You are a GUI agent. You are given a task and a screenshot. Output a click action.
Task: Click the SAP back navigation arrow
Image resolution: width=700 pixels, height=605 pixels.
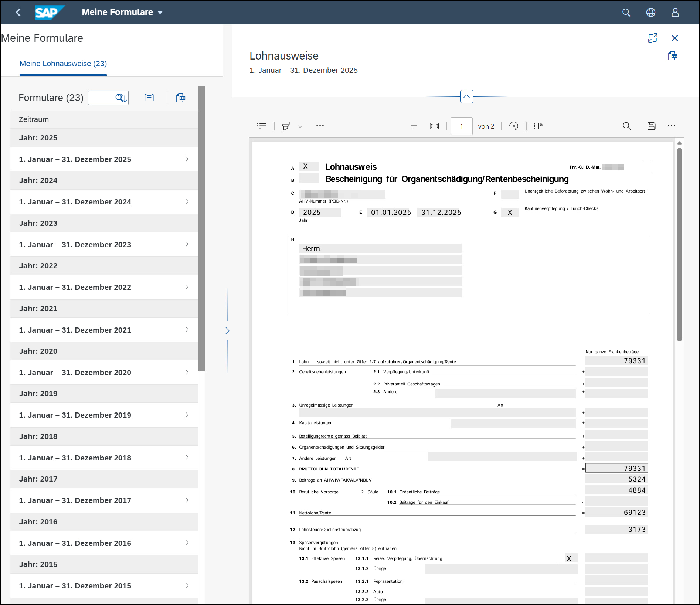coord(18,12)
